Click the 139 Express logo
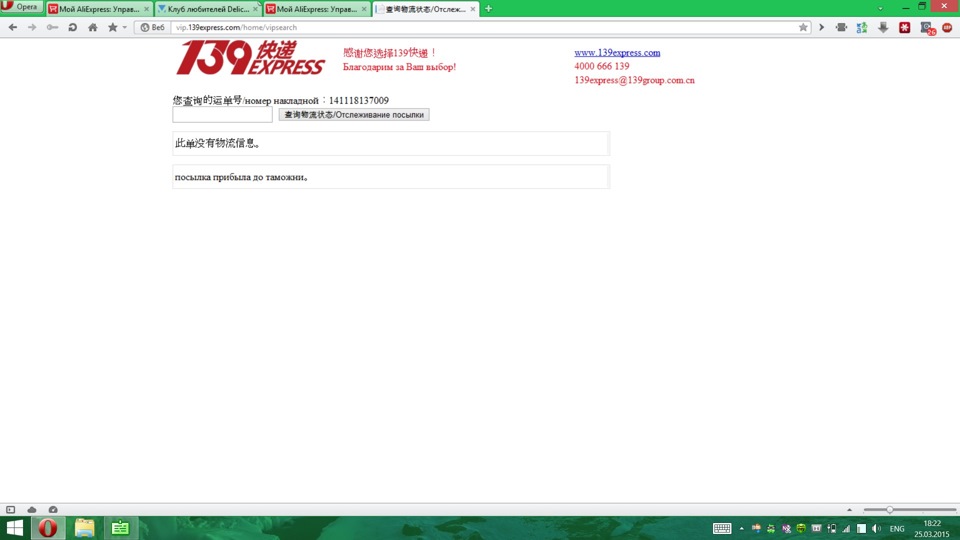This screenshot has height=540, width=960. [250, 58]
